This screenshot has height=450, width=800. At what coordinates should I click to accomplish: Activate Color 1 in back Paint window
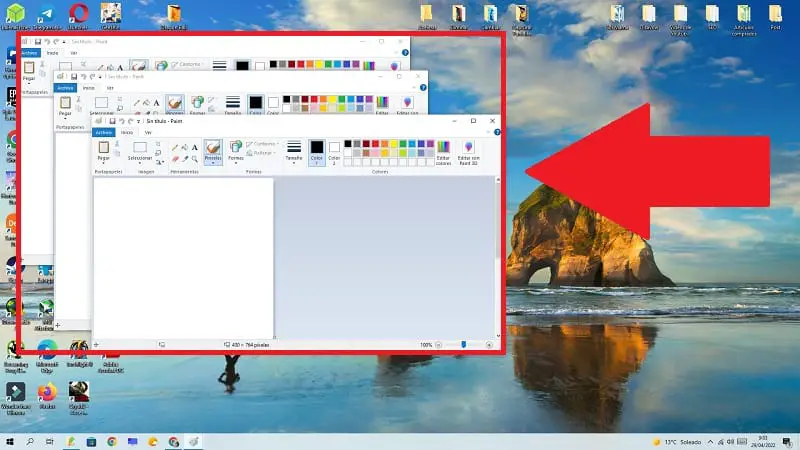(242, 66)
